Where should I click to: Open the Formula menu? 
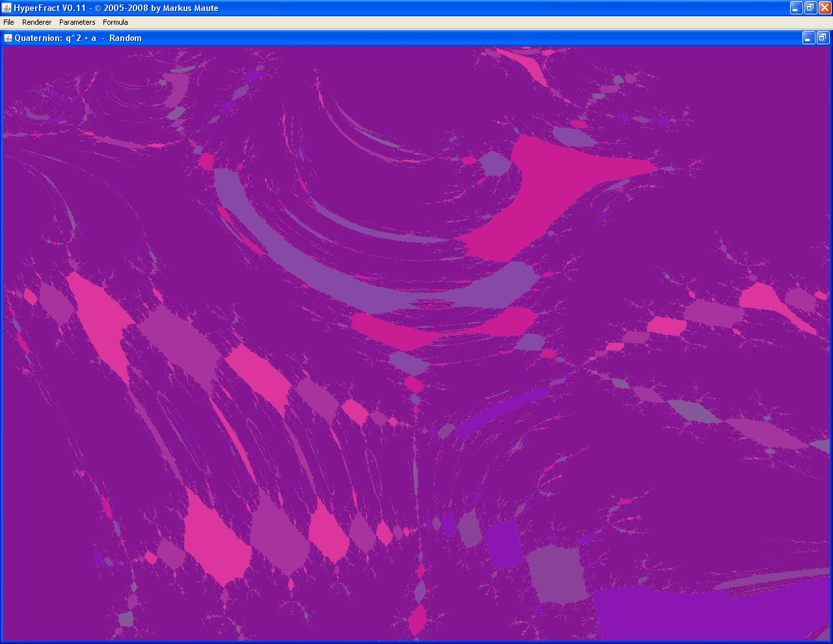(x=115, y=22)
